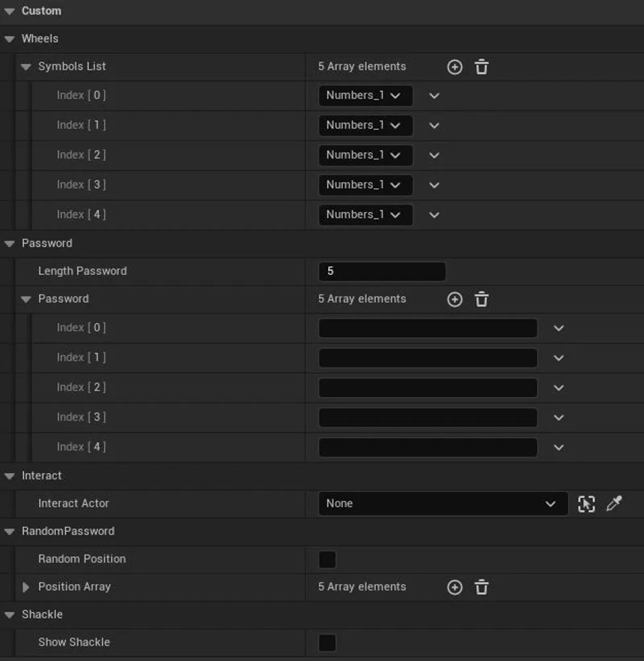Collapse the Shackle section

pyautogui.click(x=9, y=614)
